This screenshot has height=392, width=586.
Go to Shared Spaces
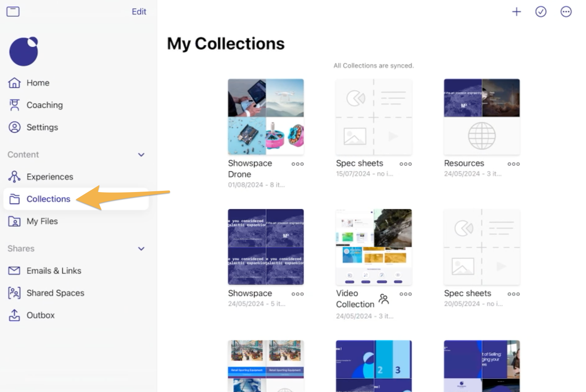pos(55,293)
